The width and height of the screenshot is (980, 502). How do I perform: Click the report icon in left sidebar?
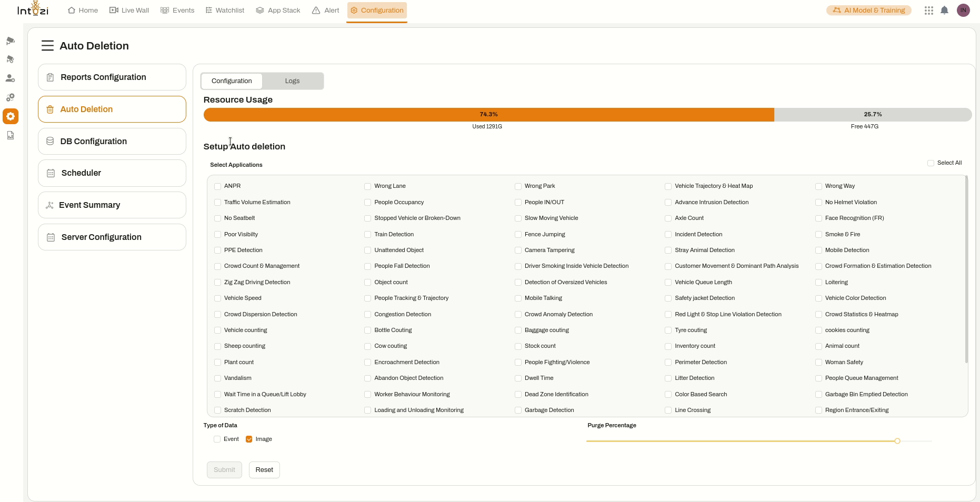tap(10, 136)
